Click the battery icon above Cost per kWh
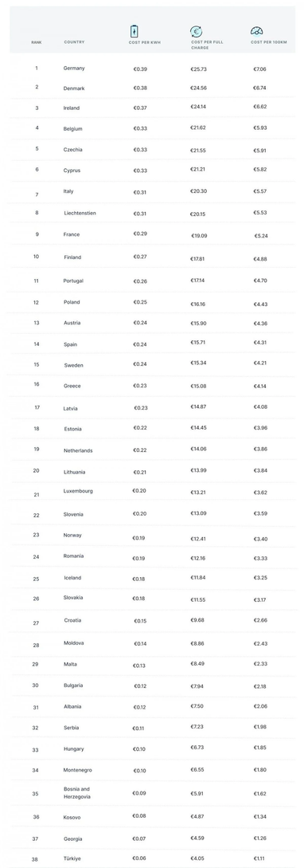 point(134,31)
